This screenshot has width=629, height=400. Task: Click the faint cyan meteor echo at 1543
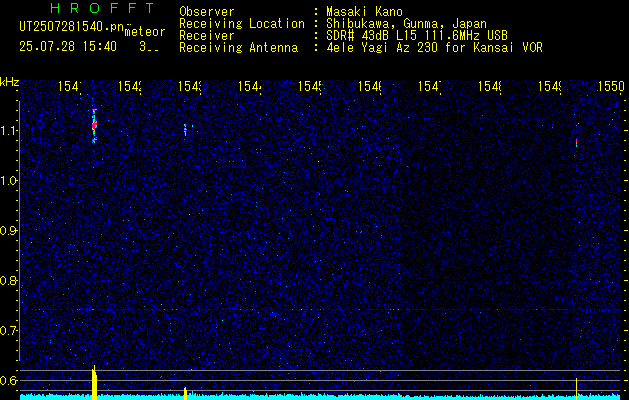tap(185, 130)
